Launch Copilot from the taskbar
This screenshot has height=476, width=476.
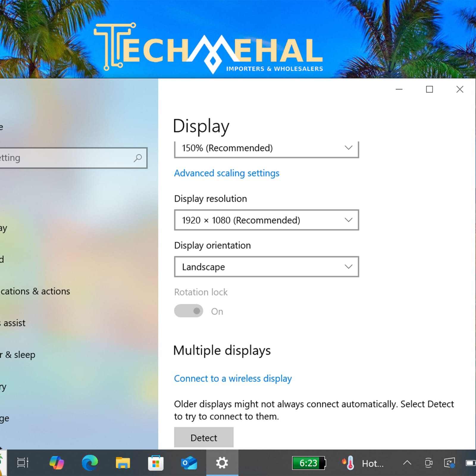pyautogui.click(x=57, y=463)
